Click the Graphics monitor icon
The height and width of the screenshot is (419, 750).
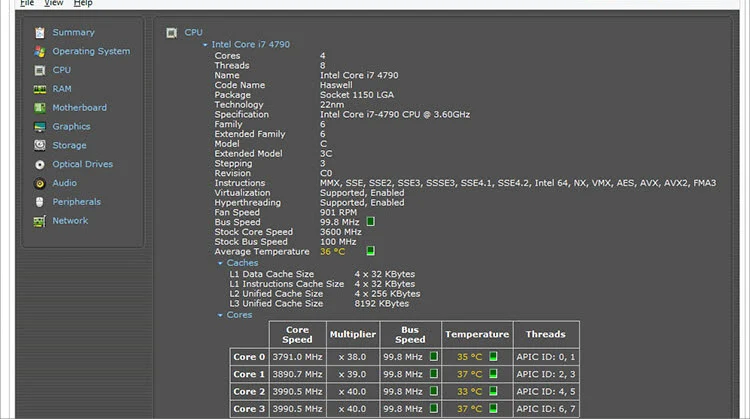coord(40,127)
